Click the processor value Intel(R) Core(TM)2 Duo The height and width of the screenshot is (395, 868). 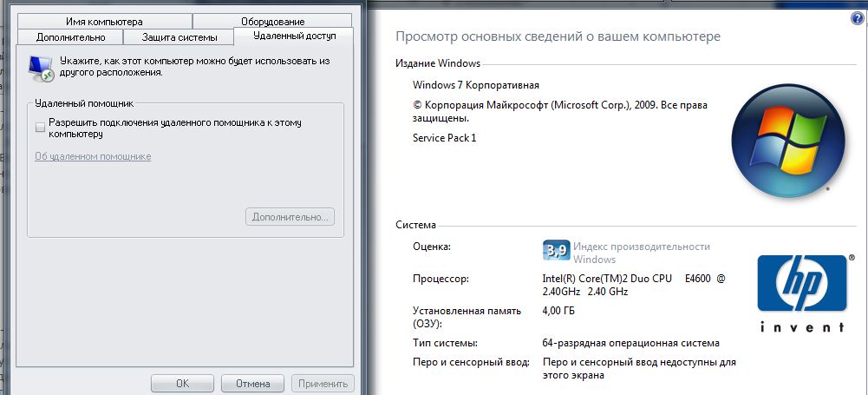[633, 285]
